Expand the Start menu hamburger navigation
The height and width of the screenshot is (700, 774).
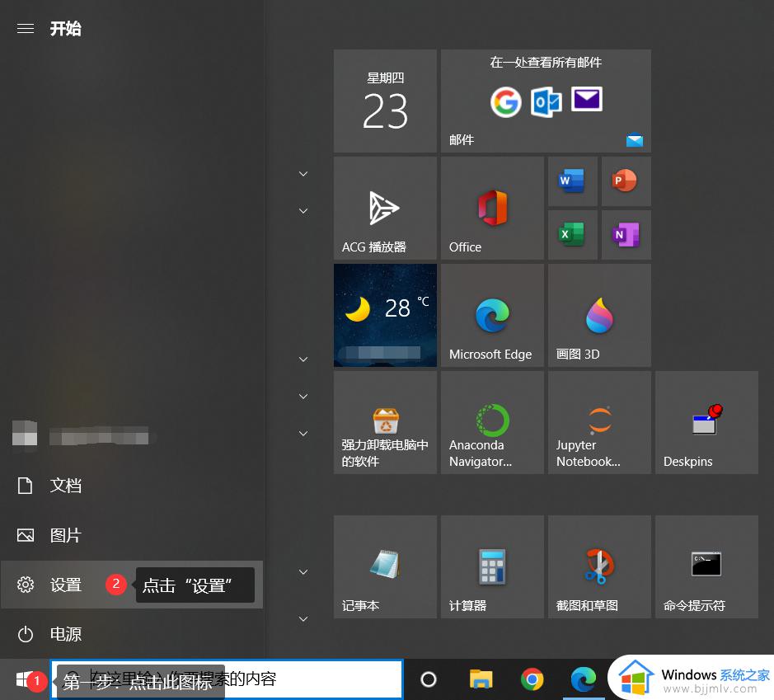(26, 29)
